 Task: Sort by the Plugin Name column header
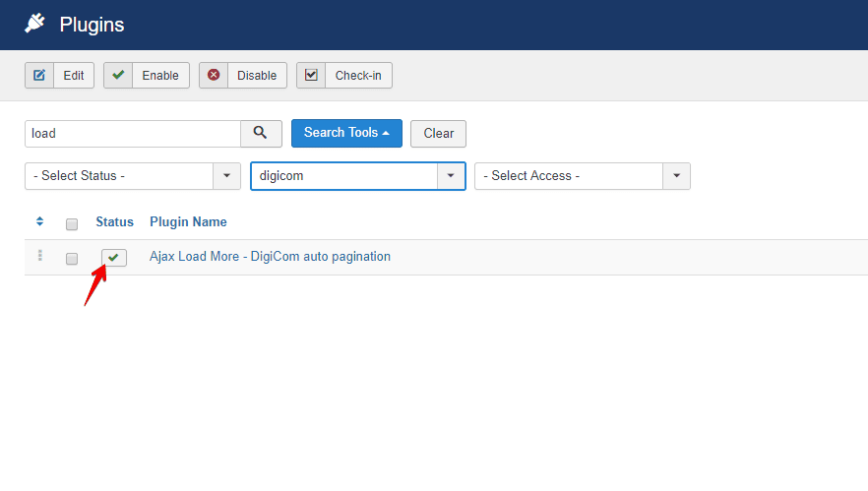coord(188,222)
